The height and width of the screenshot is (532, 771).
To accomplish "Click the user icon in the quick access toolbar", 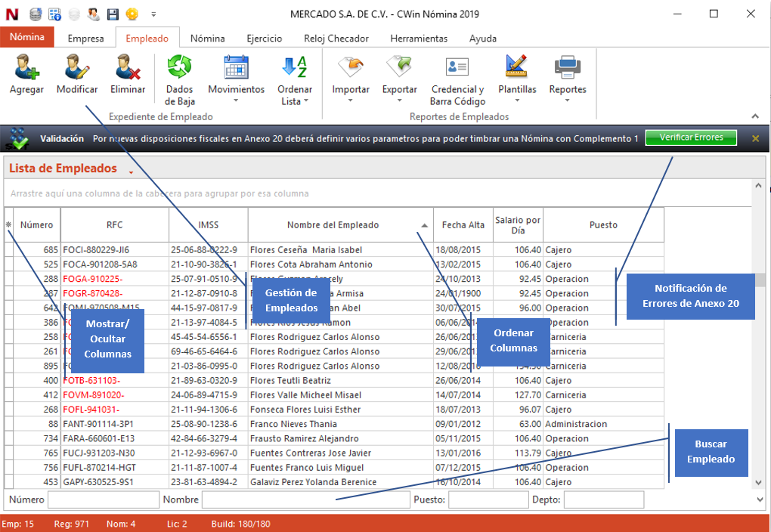I will coord(94,14).
